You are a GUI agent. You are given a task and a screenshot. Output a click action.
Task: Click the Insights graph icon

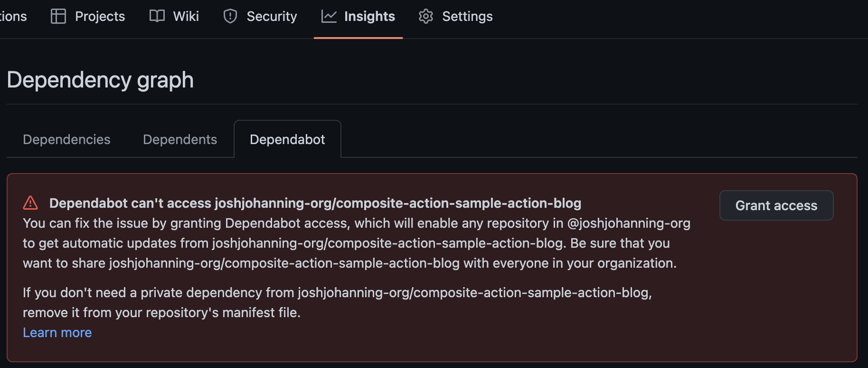[x=329, y=16]
